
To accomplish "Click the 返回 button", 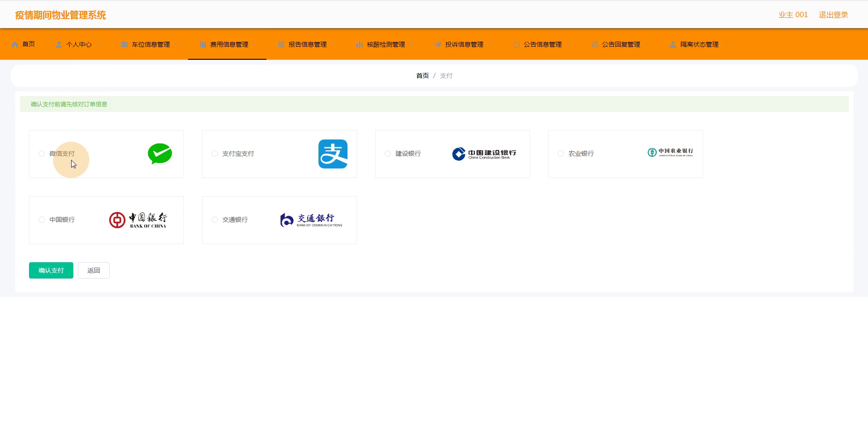I will point(94,270).
